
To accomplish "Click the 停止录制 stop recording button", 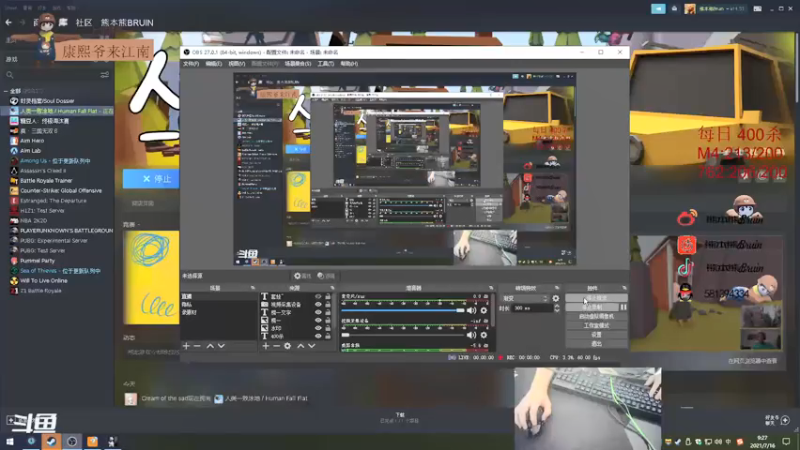I will click(x=592, y=307).
